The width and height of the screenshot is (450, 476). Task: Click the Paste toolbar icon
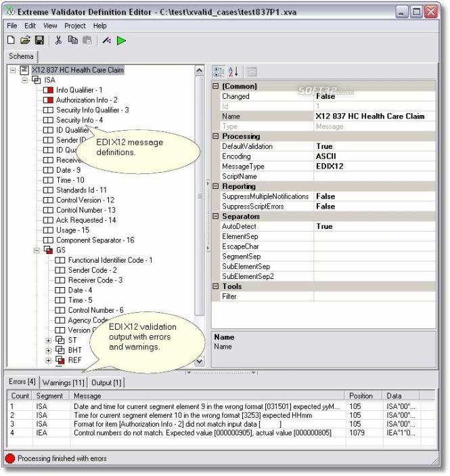tap(87, 40)
